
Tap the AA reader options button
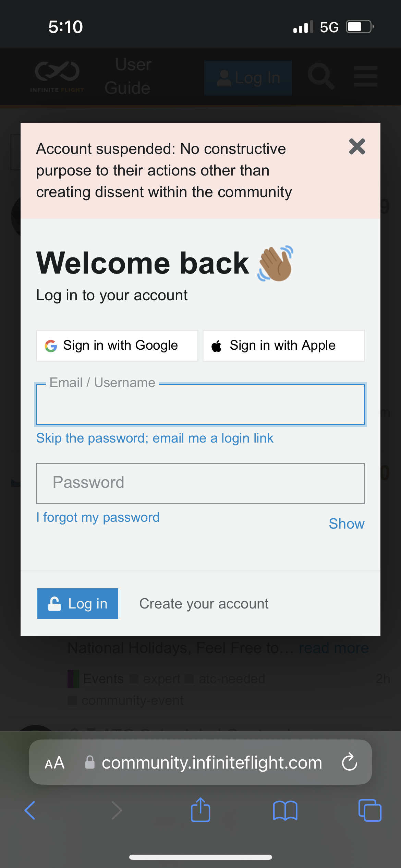(54, 763)
